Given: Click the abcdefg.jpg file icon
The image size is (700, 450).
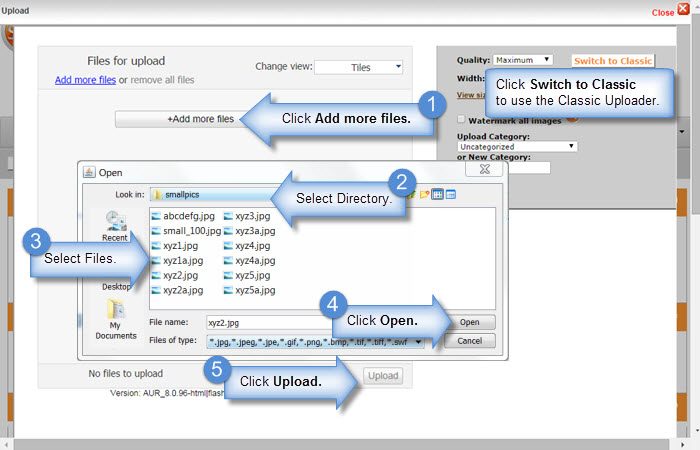Looking at the screenshot, I should [x=156, y=216].
